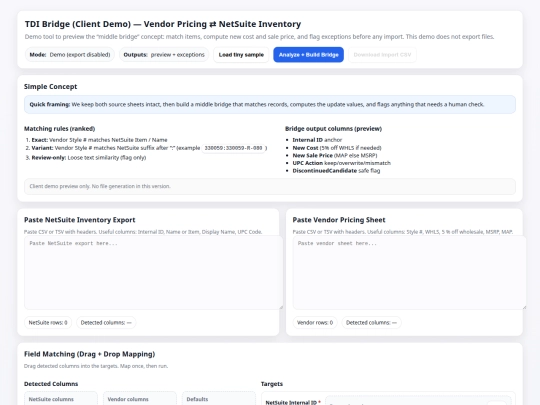Click the Load tiny sample button
540x405 pixels.
tap(241, 55)
